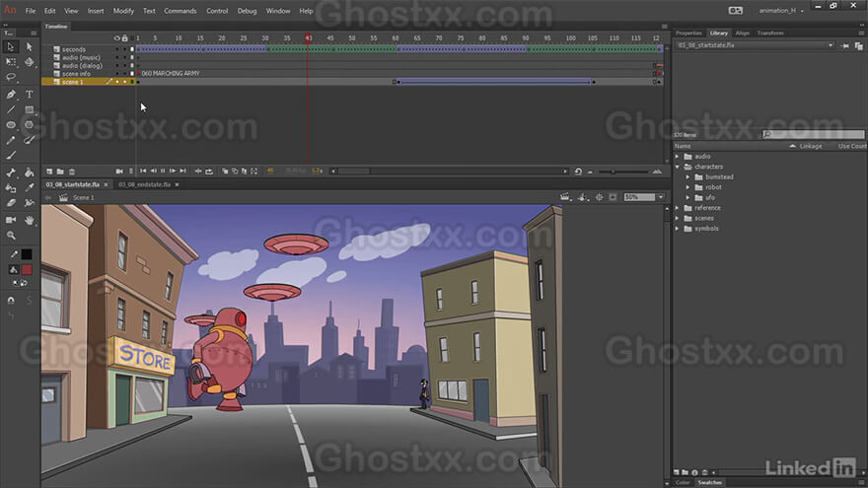Screen dimensions: 868x488
Task: Select the PolyStar tool
Action: click(29, 125)
